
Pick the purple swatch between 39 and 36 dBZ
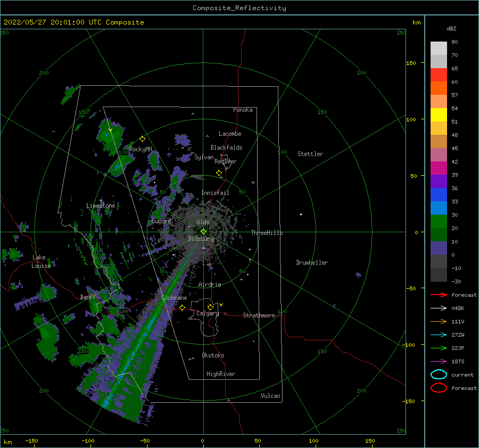pos(439,182)
